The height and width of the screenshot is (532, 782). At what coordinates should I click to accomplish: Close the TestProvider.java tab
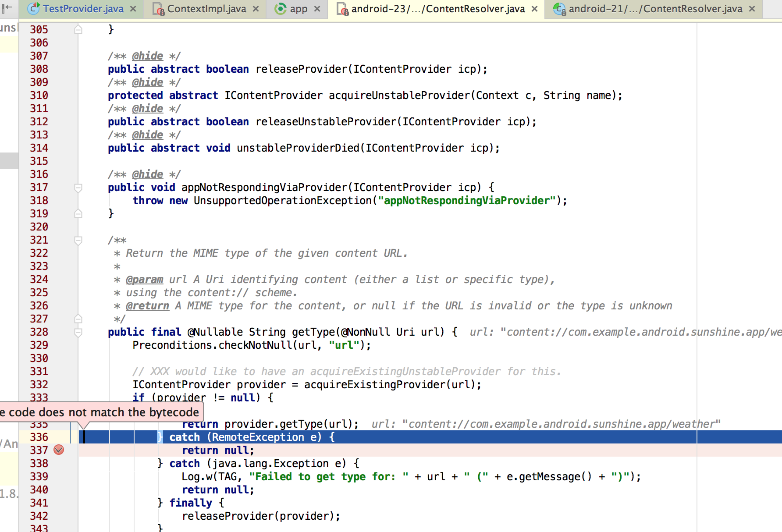pyautogui.click(x=133, y=9)
